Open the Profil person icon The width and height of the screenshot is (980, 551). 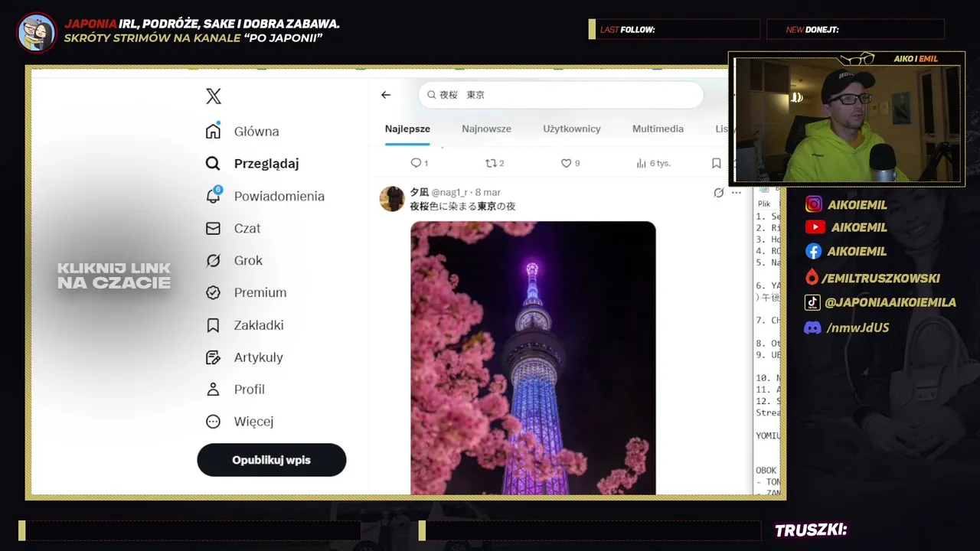(213, 390)
